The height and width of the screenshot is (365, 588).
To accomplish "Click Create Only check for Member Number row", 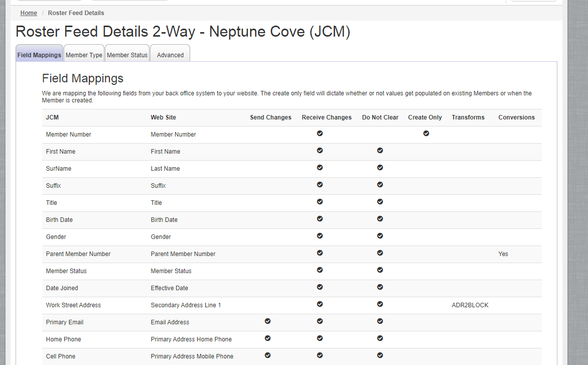I will (x=426, y=134).
